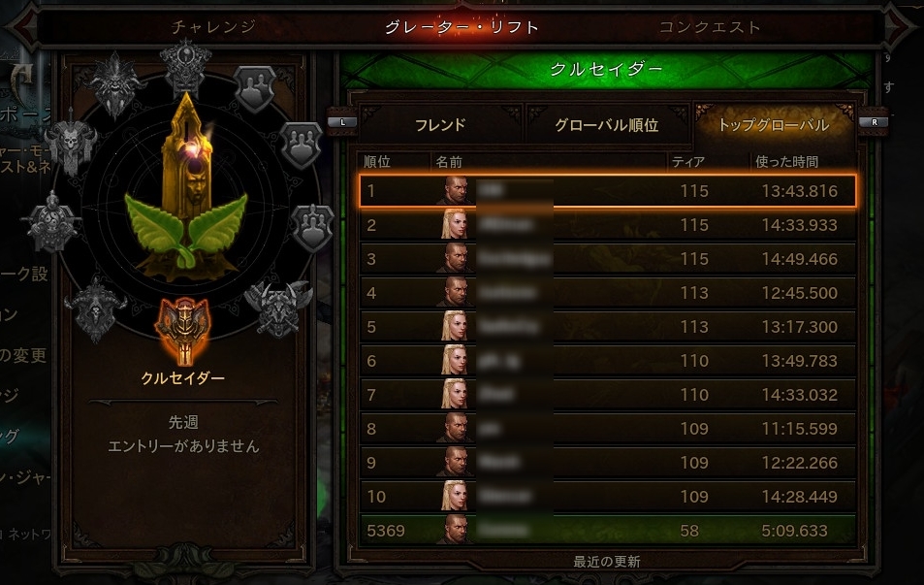Select your own rank 5369 row
Screen dimensions: 924x585
tap(608, 530)
